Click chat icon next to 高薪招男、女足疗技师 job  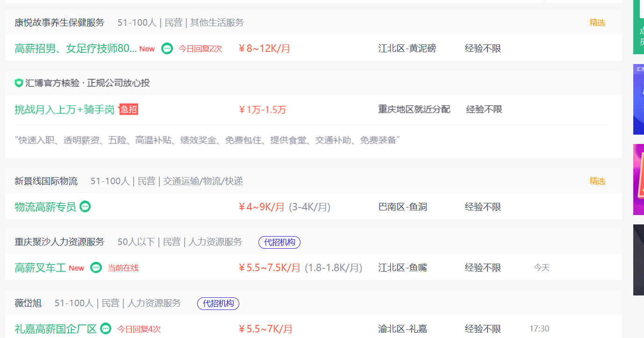(167, 48)
